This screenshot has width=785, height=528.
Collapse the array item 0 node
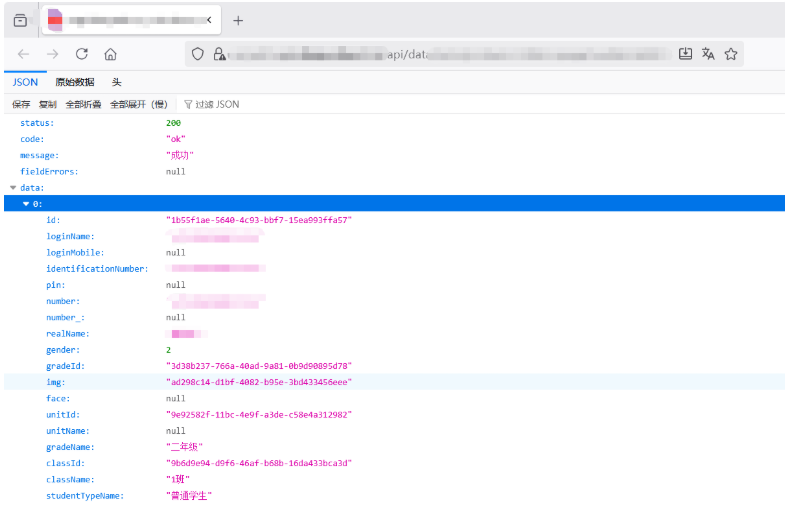(27, 204)
